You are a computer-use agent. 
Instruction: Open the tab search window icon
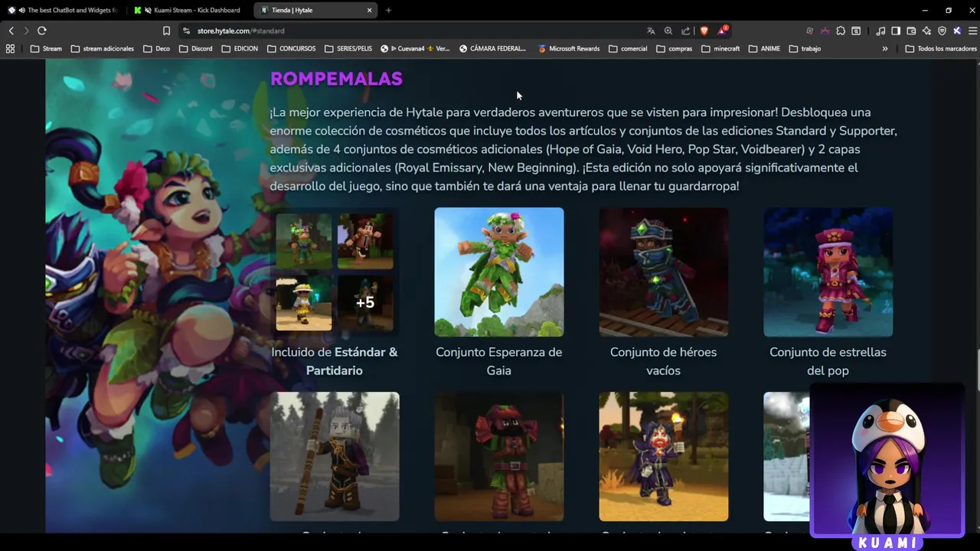click(x=856, y=31)
